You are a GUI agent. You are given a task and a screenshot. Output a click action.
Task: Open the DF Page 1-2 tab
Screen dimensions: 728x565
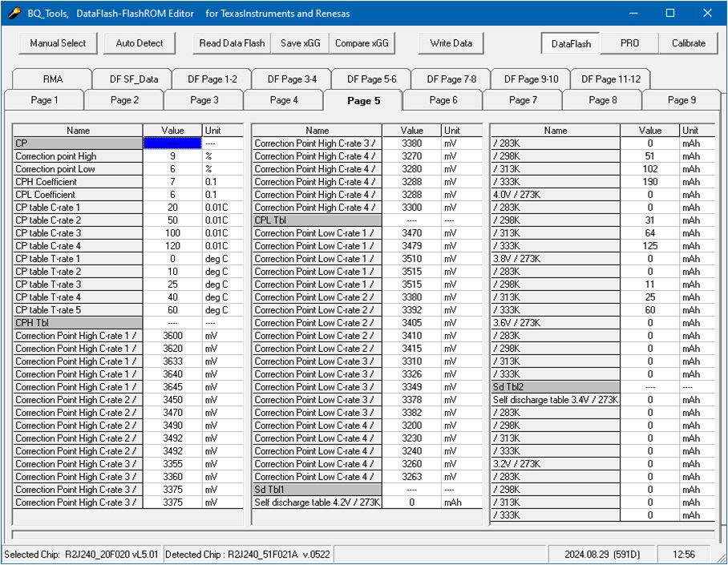coord(212,79)
